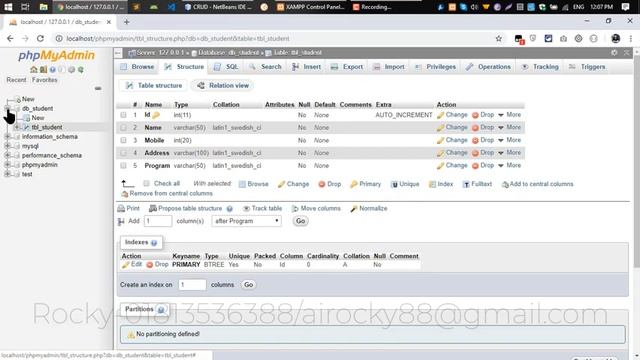Click the Id primary key icon

pyautogui.click(x=156, y=116)
